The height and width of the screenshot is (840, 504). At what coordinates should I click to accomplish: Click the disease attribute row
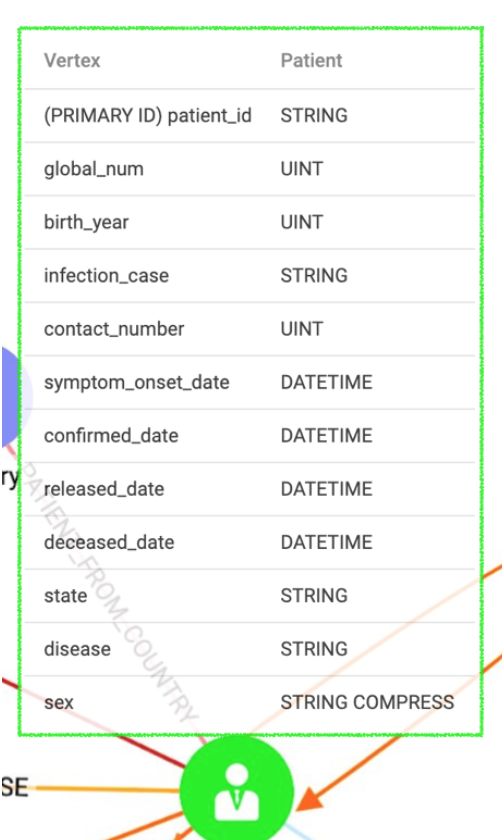pos(250,648)
